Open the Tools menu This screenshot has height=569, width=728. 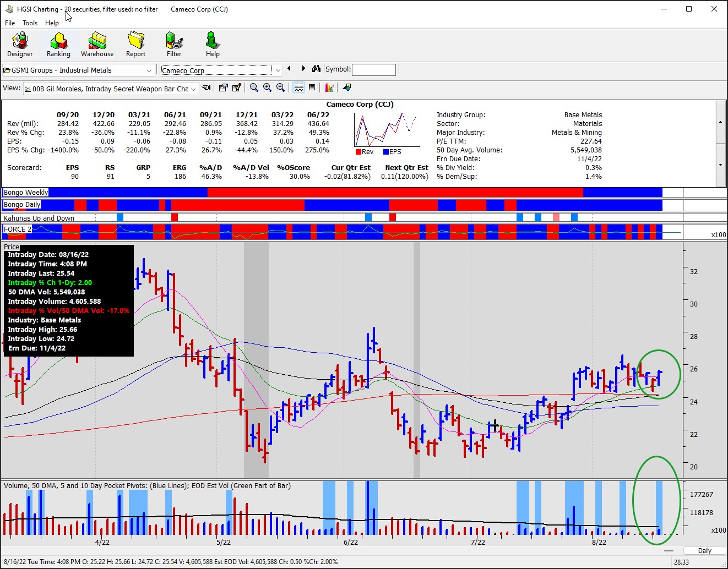(30, 23)
